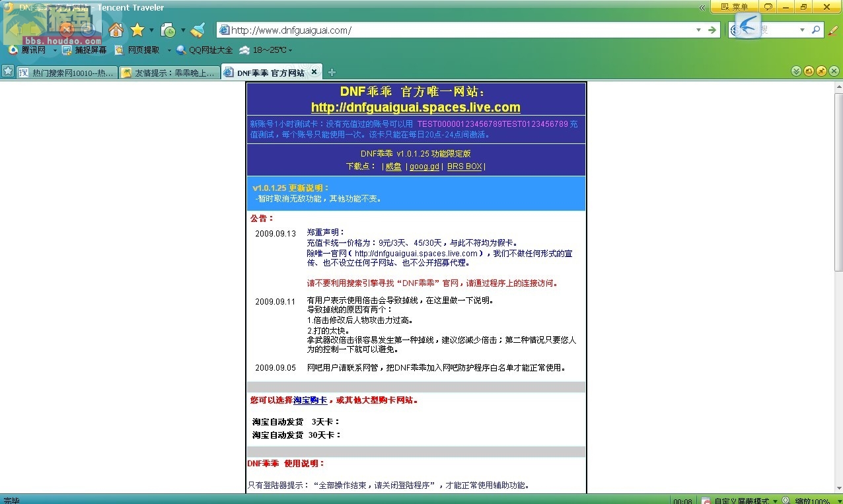The image size is (843, 504).
Task: Open a new tab with plus button
Action: pos(332,72)
